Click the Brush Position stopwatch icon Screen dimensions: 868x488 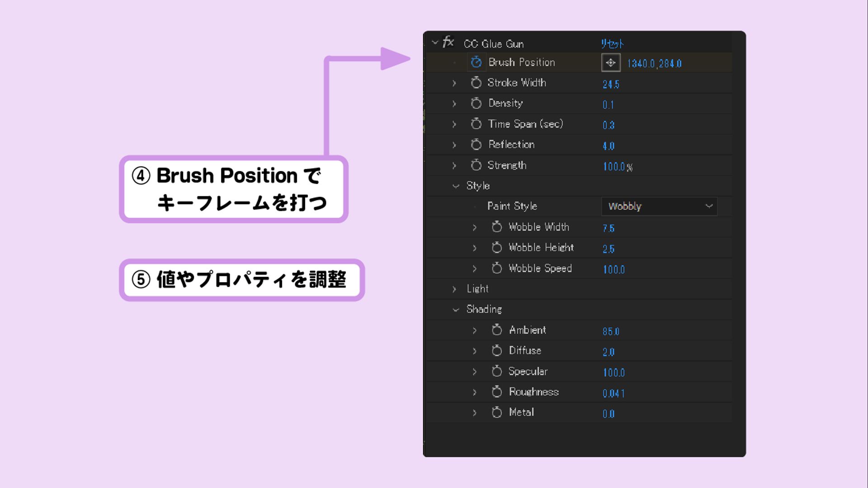pyautogui.click(x=476, y=62)
